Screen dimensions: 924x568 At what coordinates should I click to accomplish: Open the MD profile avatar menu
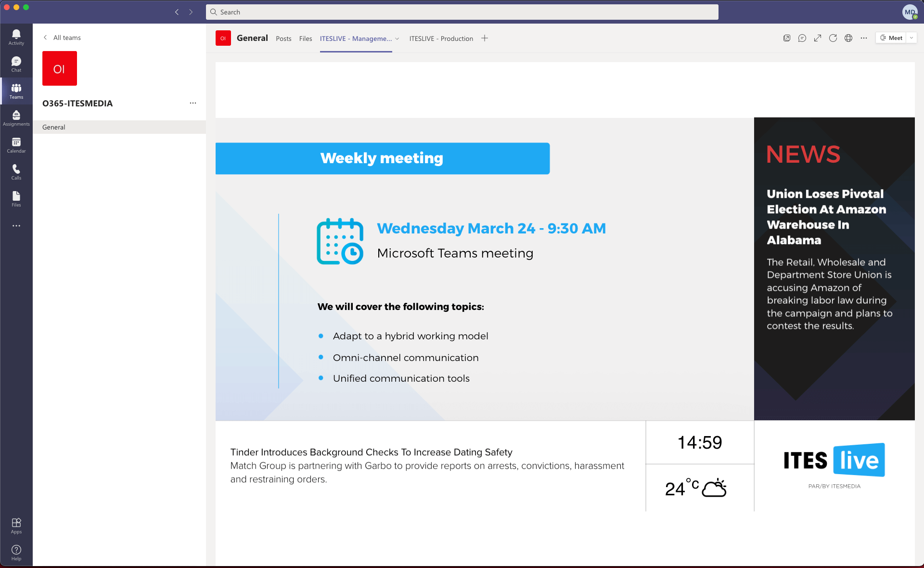click(x=910, y=12)
